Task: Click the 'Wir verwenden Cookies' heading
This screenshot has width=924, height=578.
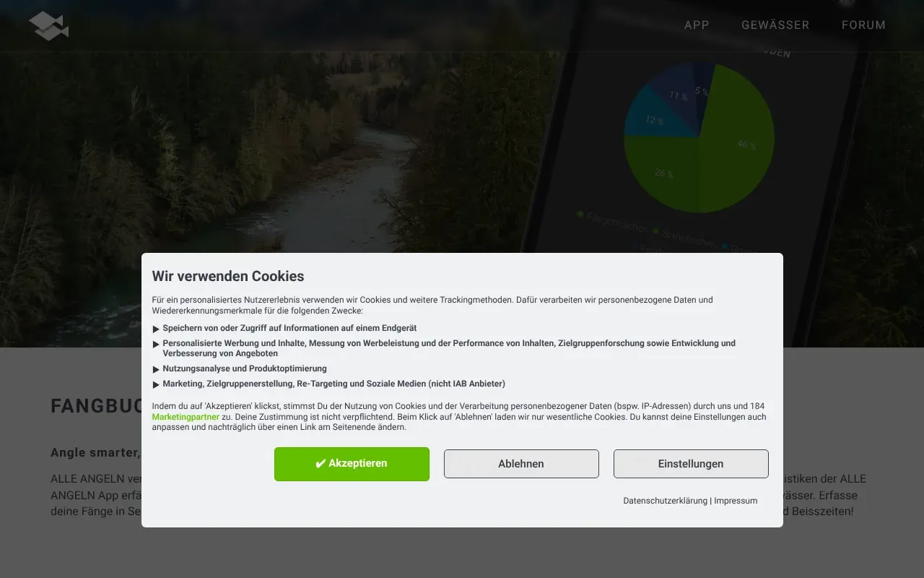Action: pyautogui.click(x=228, y=276)
